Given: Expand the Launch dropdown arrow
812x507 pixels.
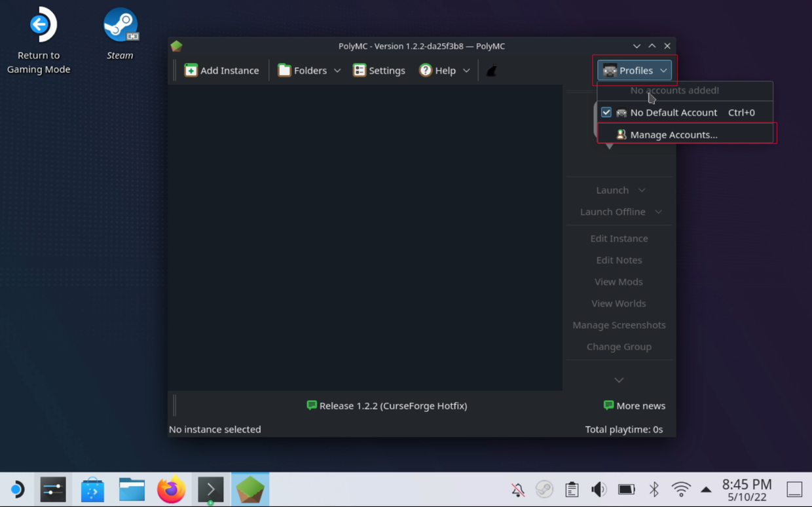Looking at the screenshot, I should [x=642, y=190].
